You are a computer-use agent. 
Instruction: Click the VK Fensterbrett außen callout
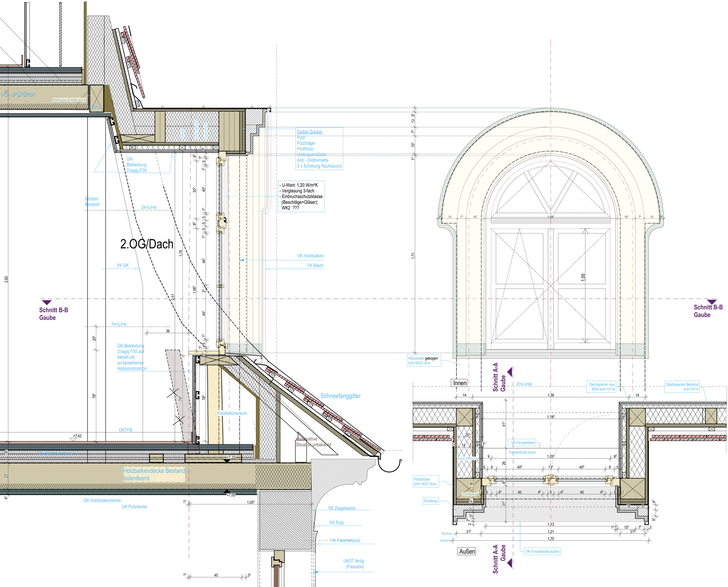click(x=542, y=551)
